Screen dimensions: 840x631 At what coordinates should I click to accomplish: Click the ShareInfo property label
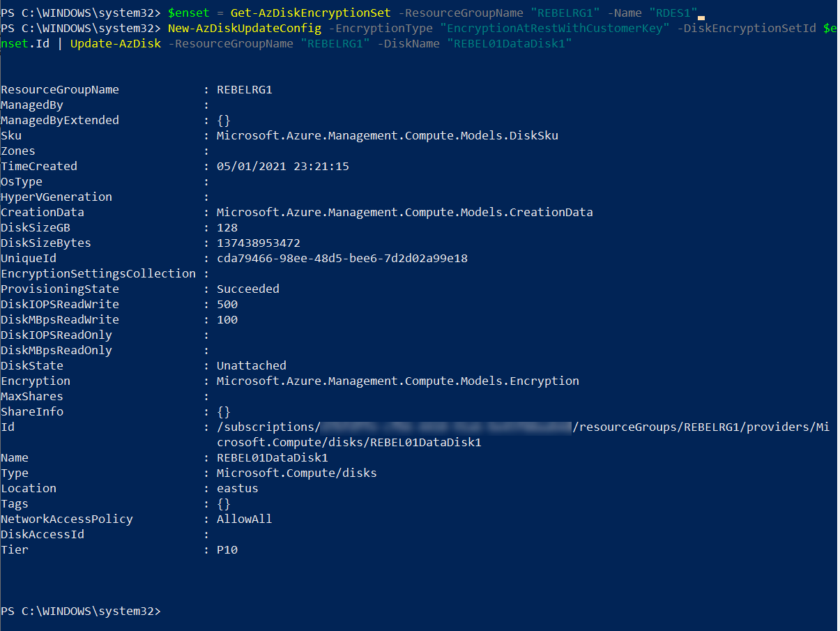pyautogui.click(x=32, y=412)
